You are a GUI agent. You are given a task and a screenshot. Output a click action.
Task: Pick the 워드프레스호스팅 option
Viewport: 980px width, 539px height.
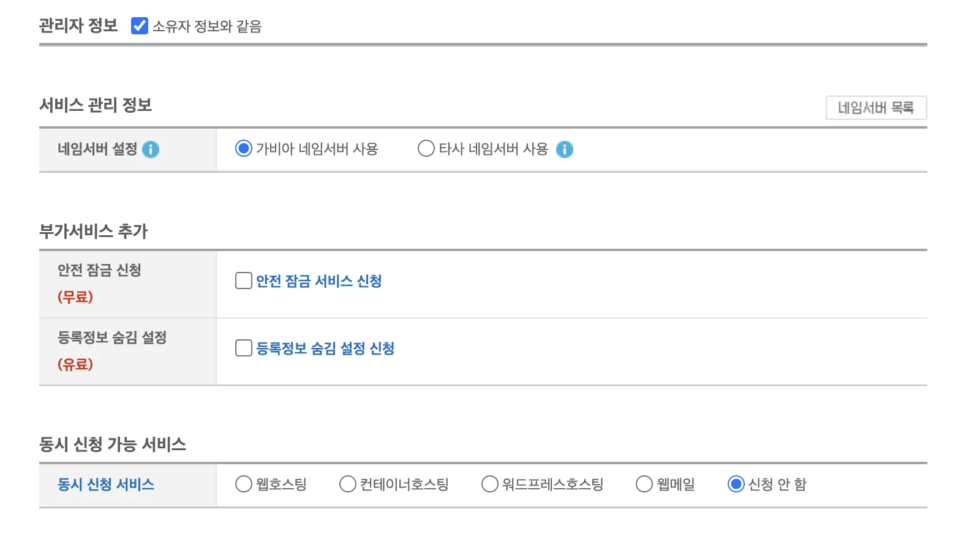pyautogui.click(x=490, y=484)
